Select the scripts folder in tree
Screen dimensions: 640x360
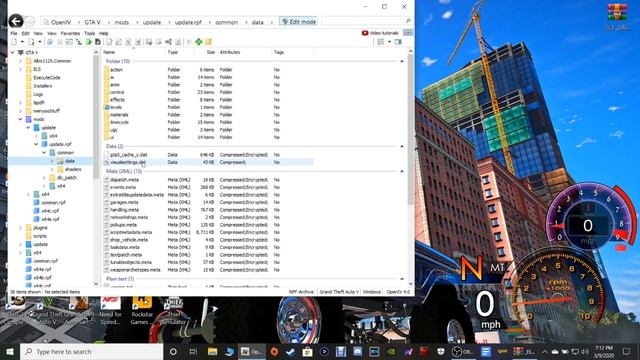40,236
